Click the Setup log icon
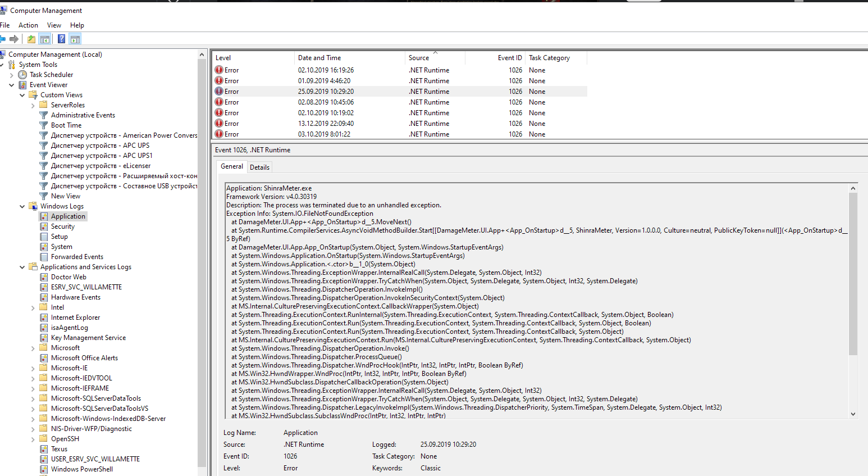Screen dimensions: 868x476 (44, 237)
